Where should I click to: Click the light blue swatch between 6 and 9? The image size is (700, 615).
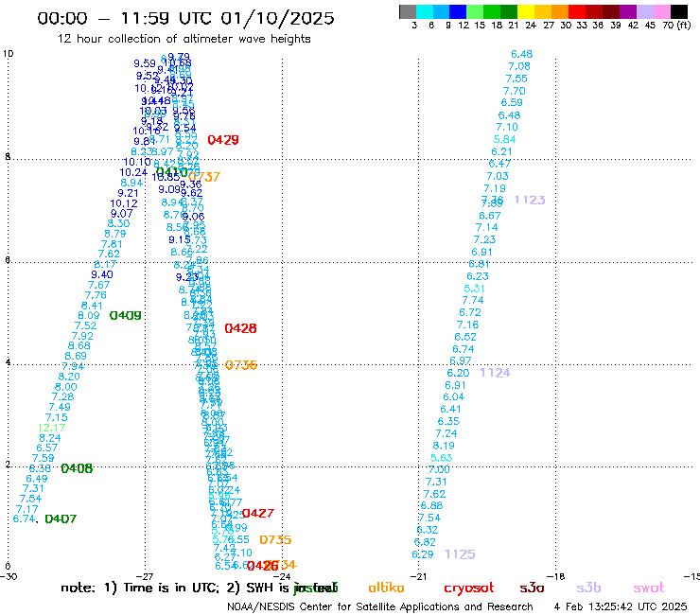point(441,11)
